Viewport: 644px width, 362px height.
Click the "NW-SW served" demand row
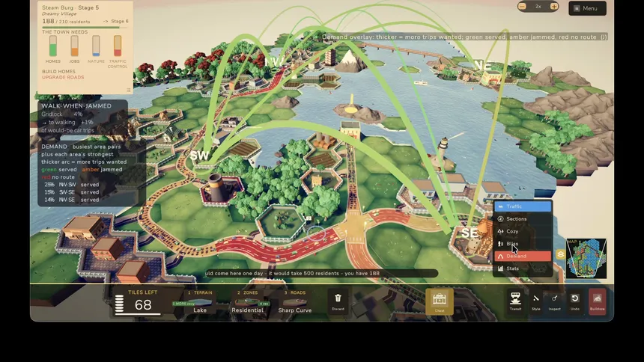pos(71,185)
